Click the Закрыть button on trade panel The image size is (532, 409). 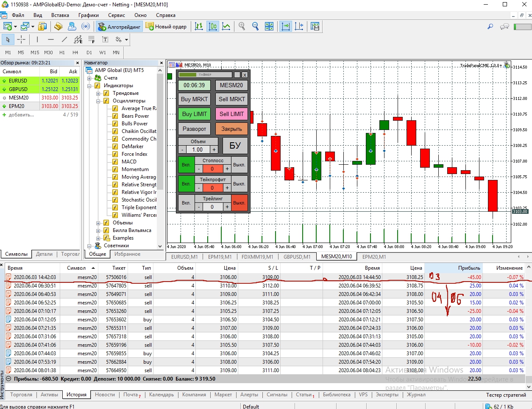point(231,129)
